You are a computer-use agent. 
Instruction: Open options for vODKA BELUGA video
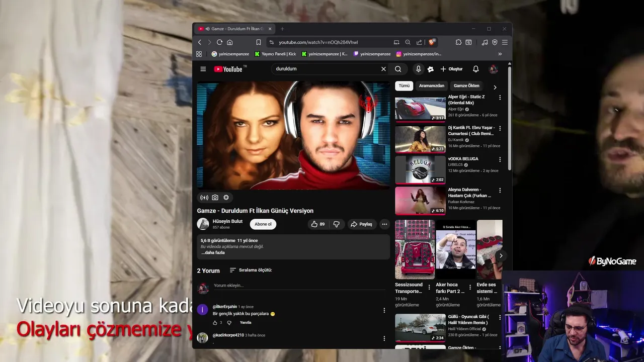pos(500,159)
